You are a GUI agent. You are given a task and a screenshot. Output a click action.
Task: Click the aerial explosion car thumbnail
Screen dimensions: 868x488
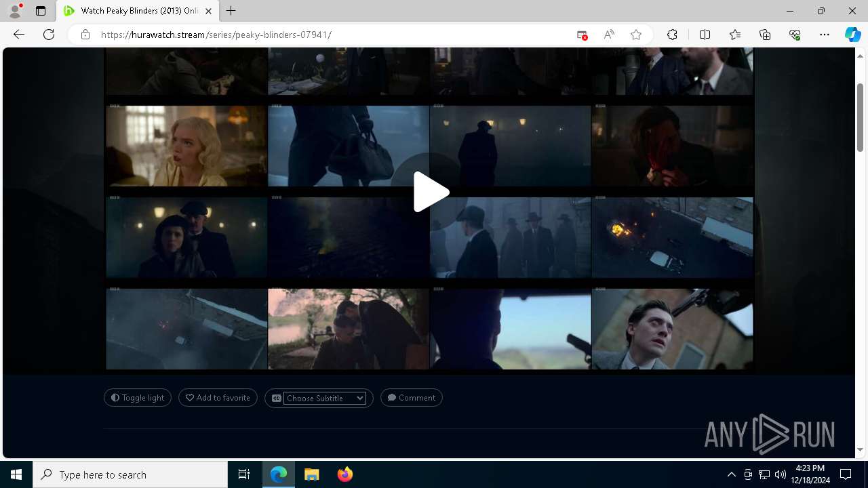pos(672,237)
